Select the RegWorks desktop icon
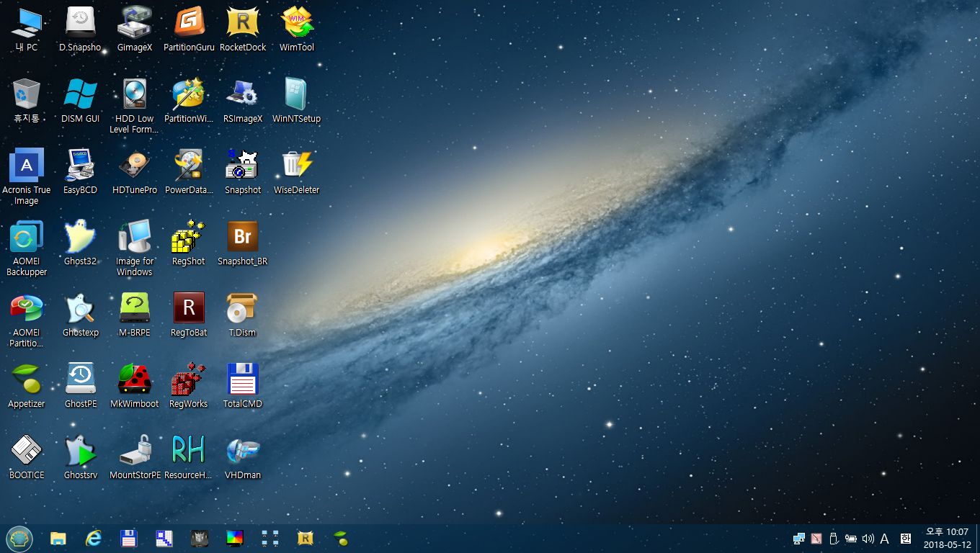This screenshot has width=980, height=553. (189, 386)
